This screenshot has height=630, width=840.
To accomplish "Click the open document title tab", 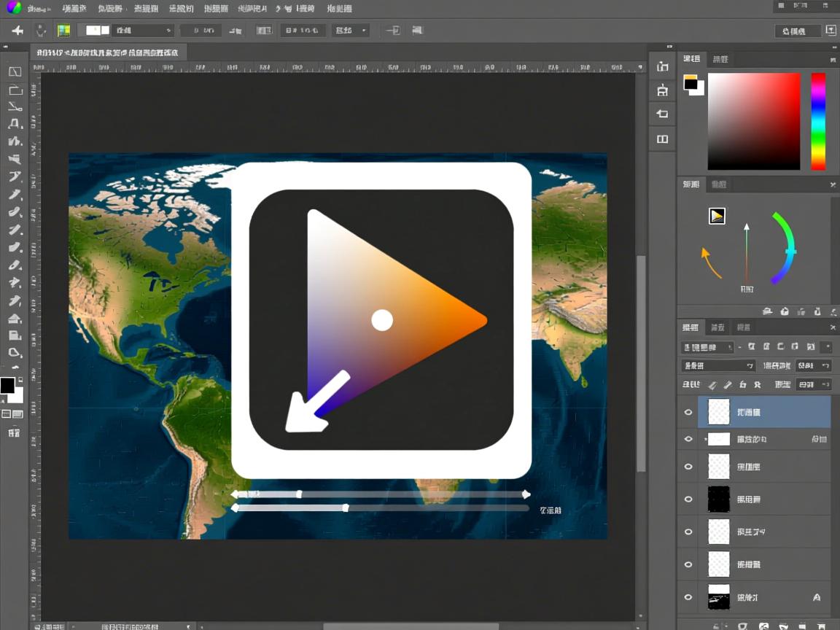I will coord(108,53).
